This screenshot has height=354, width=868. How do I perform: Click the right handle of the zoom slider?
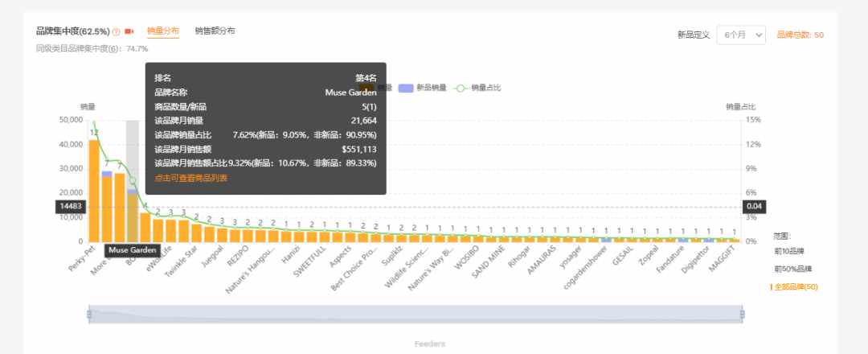pyautogui.click(x=743, y=315)
